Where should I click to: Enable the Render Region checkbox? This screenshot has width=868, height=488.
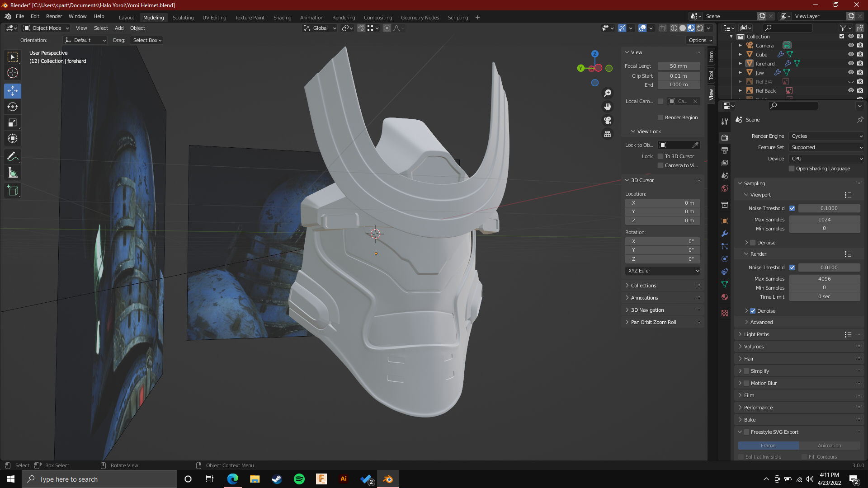point(660,117)
